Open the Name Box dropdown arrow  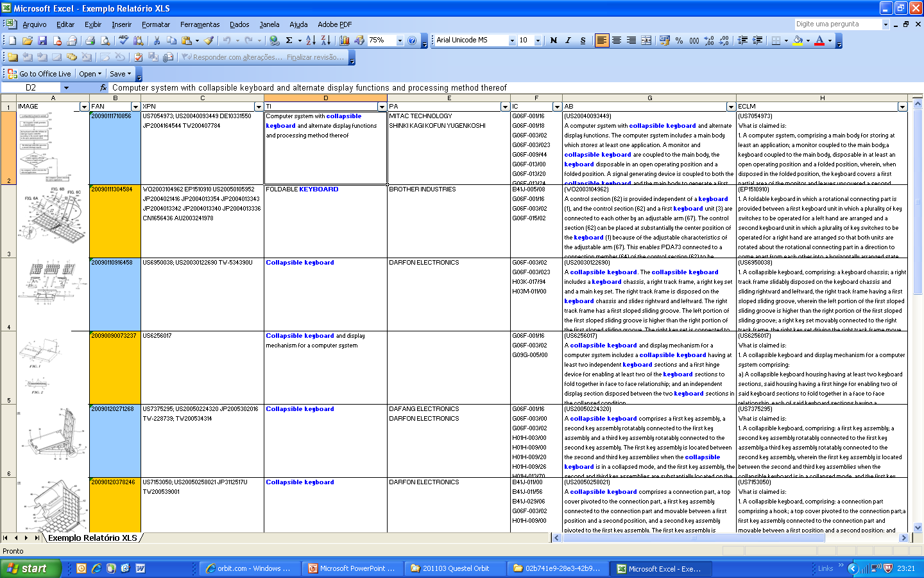(66, 87)
